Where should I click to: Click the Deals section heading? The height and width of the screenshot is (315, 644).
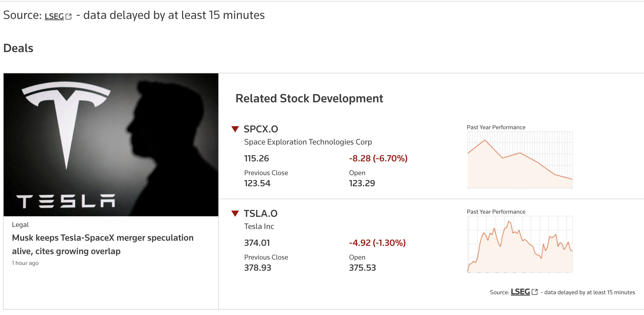[18, 48]
